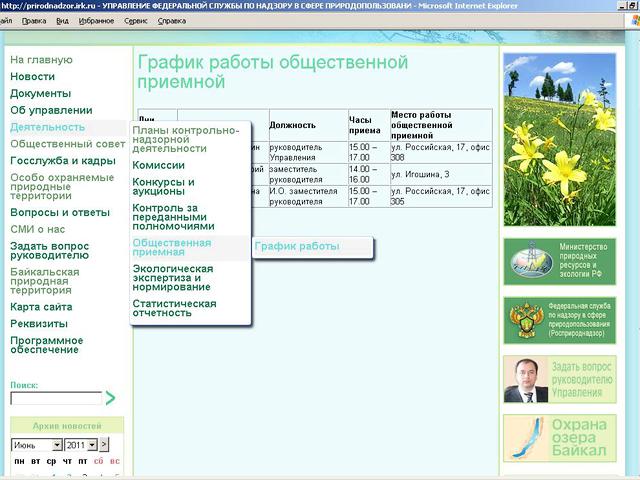Select Комиссии submenu item
This screenshot has width=640, height=480.
coord(158,165)
